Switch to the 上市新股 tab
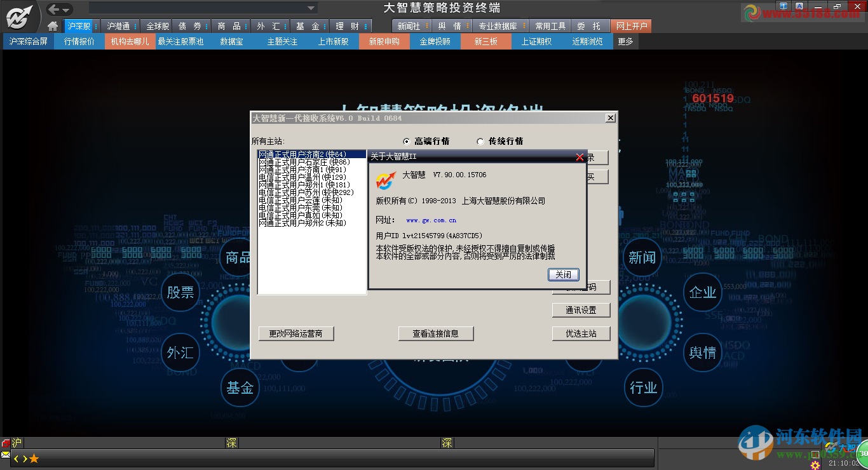This screenshot has height=470, width=868. (334, 41)
